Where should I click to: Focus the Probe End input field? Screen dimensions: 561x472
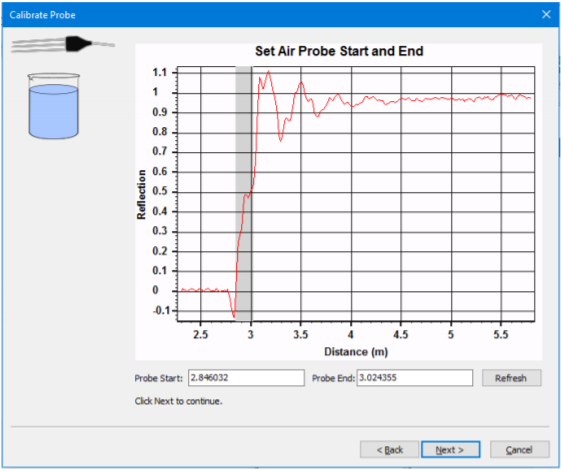point(415,378)
